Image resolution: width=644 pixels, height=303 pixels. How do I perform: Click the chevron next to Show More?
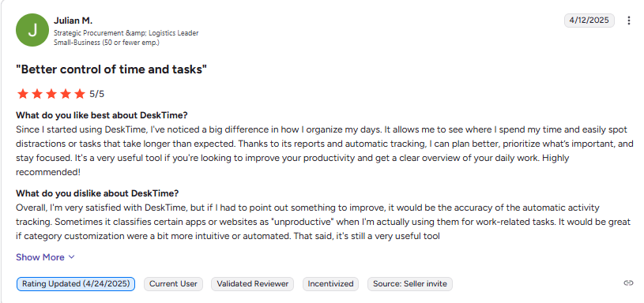click(71, 257)
